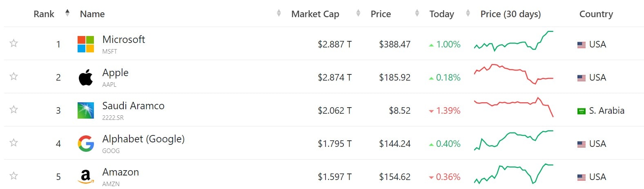Open the Alphabet (Google) company link
Image resolution: width=644 pixels, height=189 pixels.
tap(143, 139)
